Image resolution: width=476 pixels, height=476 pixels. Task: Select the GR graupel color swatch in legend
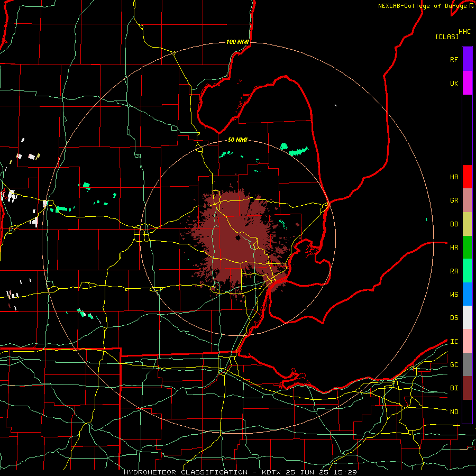[467, 200]
